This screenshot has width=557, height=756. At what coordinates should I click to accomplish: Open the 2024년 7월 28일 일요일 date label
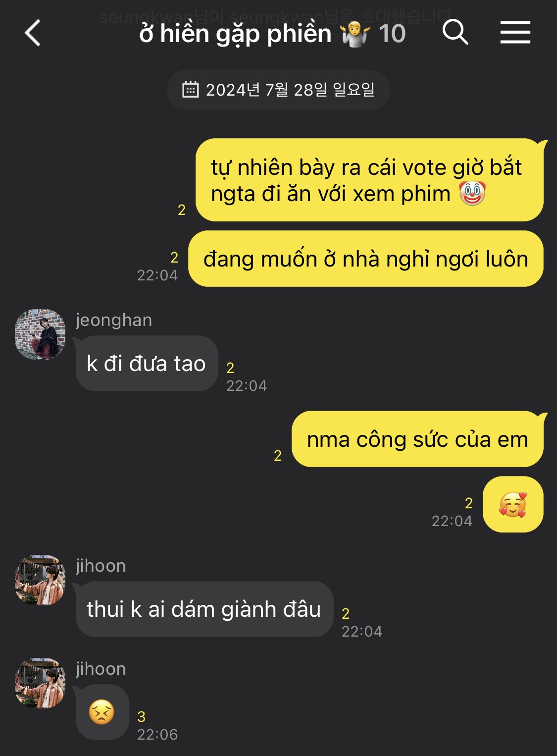pos(290,90)
